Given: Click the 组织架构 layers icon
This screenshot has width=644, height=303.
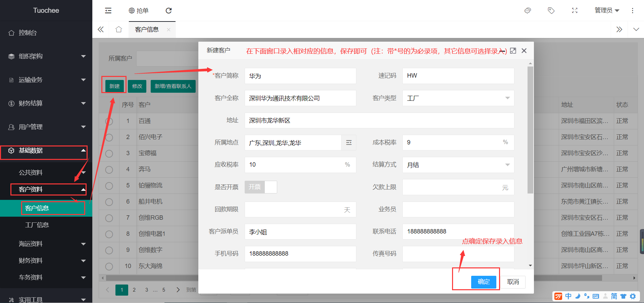Looking at the screenshot, I should tap(11, 56).
